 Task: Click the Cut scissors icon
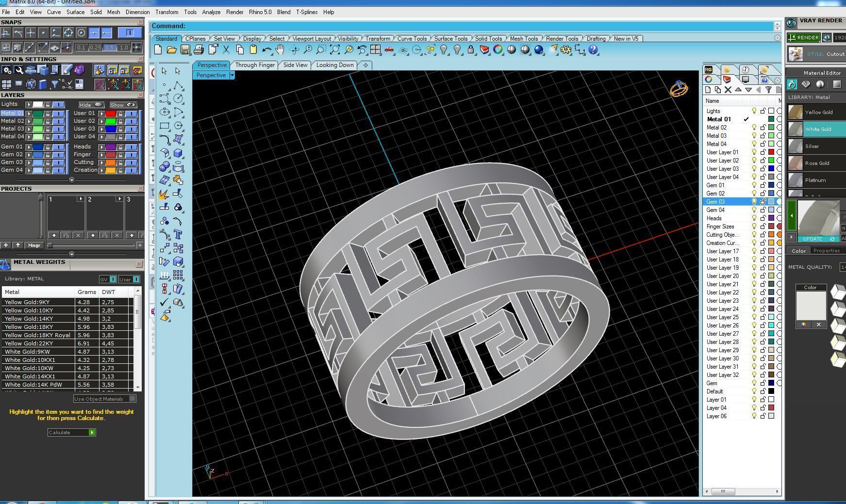point(226,49)
